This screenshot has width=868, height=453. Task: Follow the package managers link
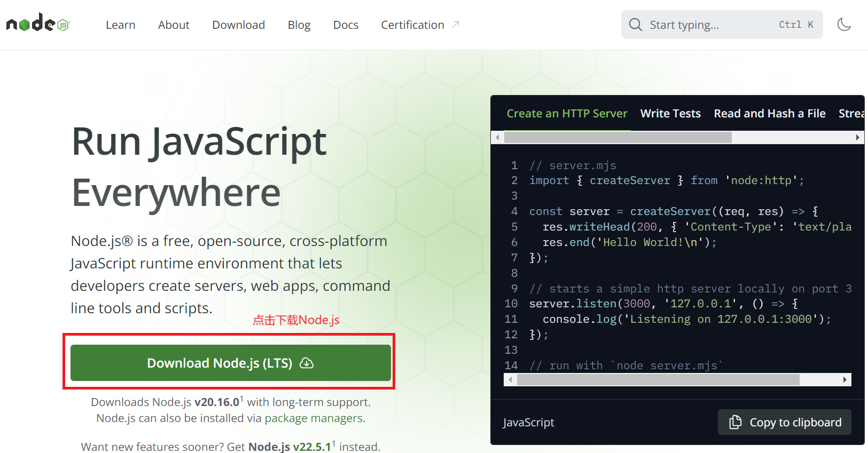[314, 418]
